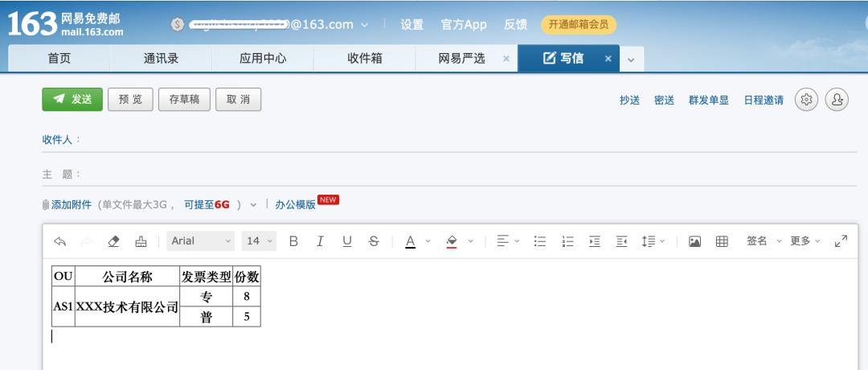Image resolution: width=868 pixels, height=370 pixels.
Task: Click the 取消 cancel button
Action: pos(238,100)
